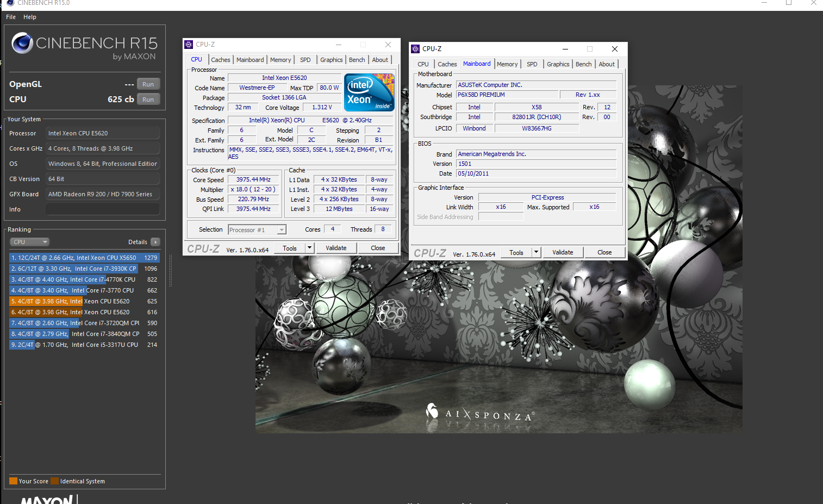Minimize the left CPU-Z window
Screen dimensions: 823x504
click(339, 45)
